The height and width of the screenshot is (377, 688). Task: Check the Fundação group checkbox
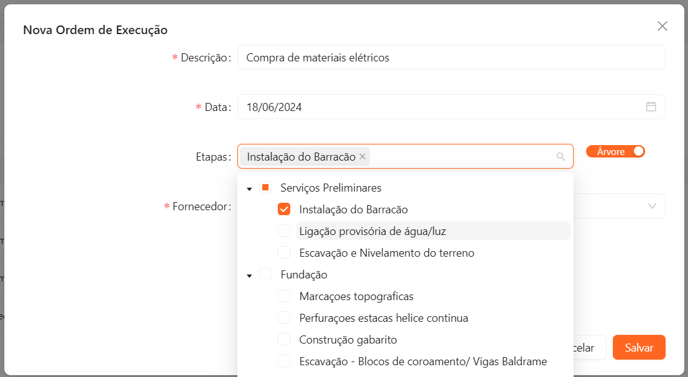click(x=265, y=274)
